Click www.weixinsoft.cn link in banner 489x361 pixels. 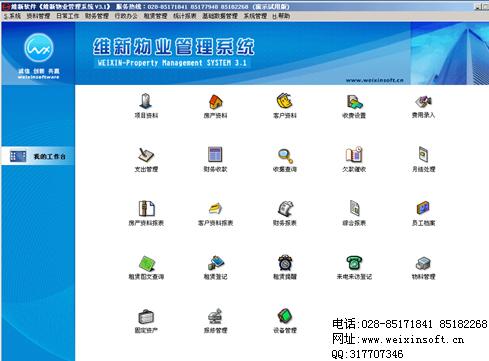[375, 80]
